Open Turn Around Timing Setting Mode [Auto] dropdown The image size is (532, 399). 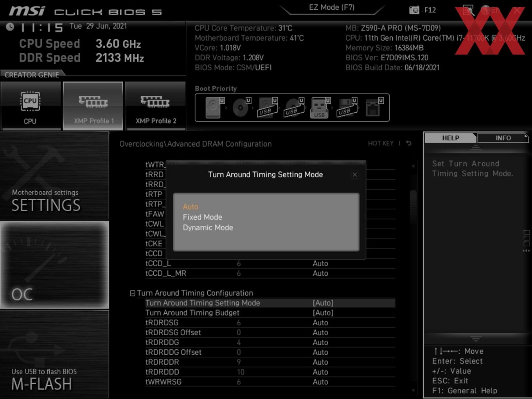(323, 303)
